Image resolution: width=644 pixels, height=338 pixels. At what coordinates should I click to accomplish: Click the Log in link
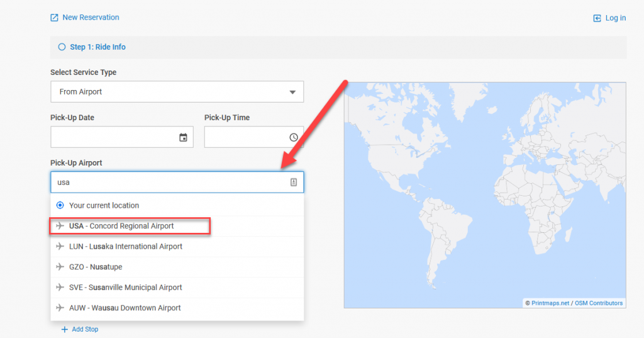point(615,18)
